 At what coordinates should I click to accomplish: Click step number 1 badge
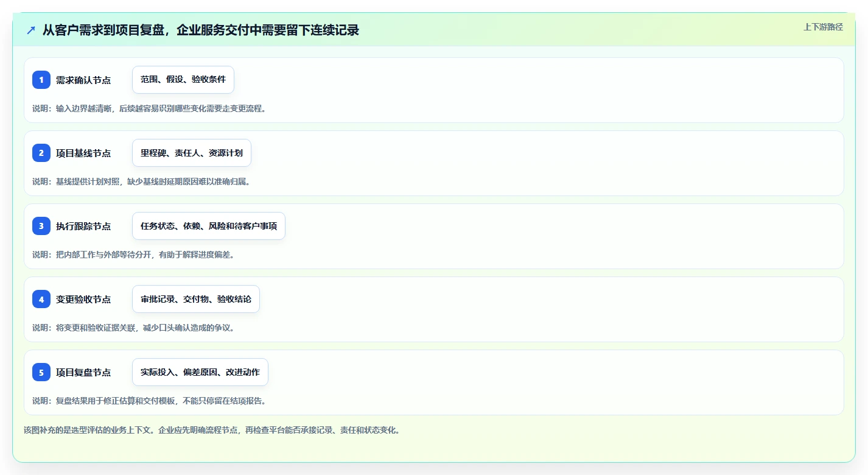[x=41, y=80]
